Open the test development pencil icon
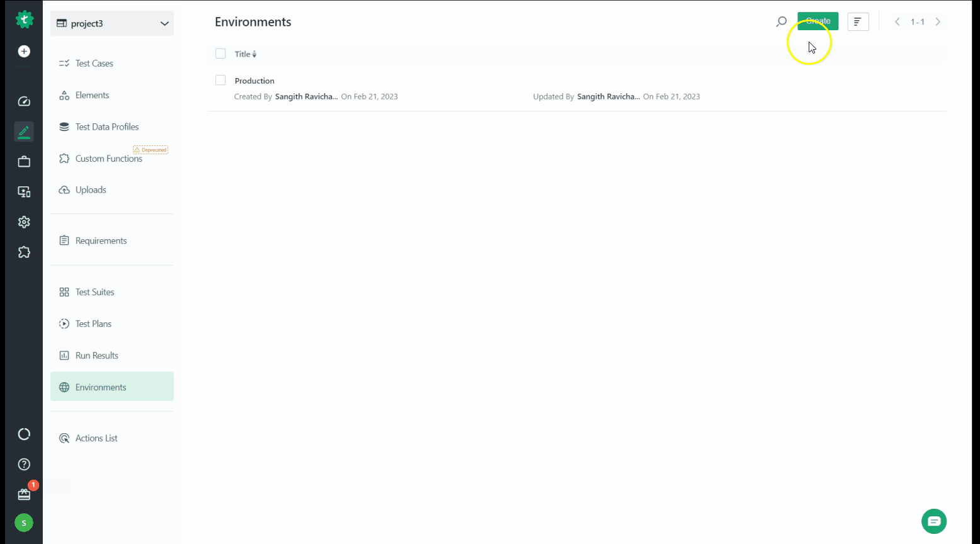 pos(24,132)
